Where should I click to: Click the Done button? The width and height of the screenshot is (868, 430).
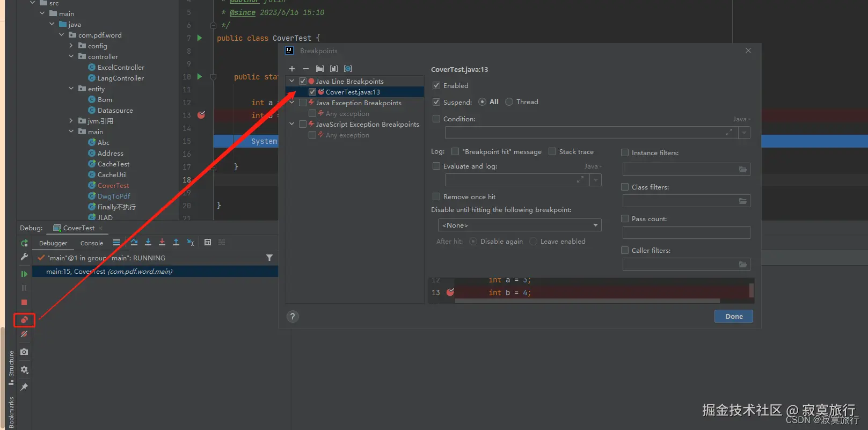(x=734, y=316)
